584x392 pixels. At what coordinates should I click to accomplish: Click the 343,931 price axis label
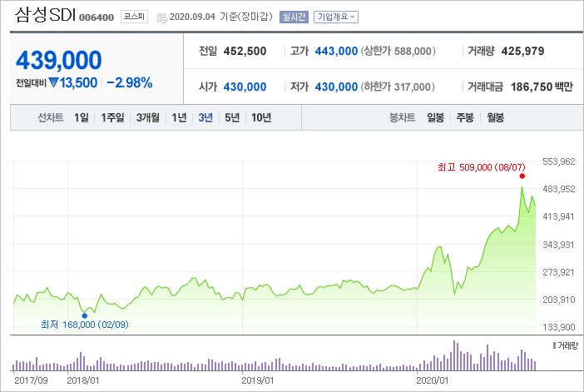coord(559,245)
